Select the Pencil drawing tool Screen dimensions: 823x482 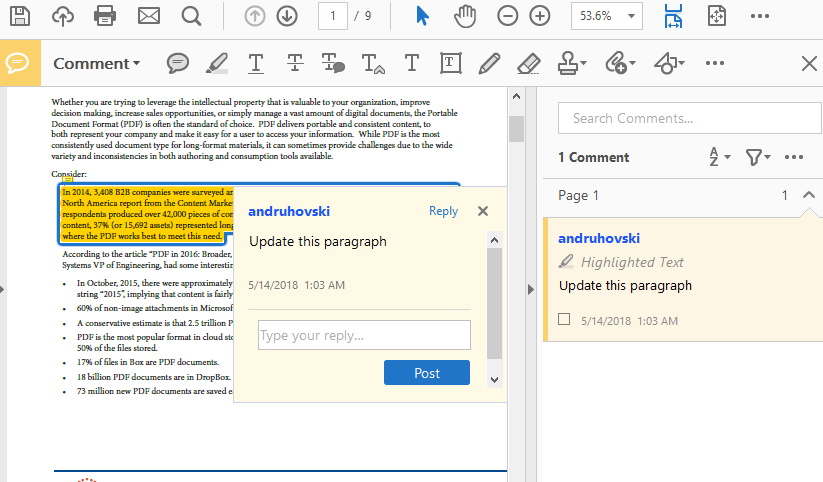click(489, 64)
